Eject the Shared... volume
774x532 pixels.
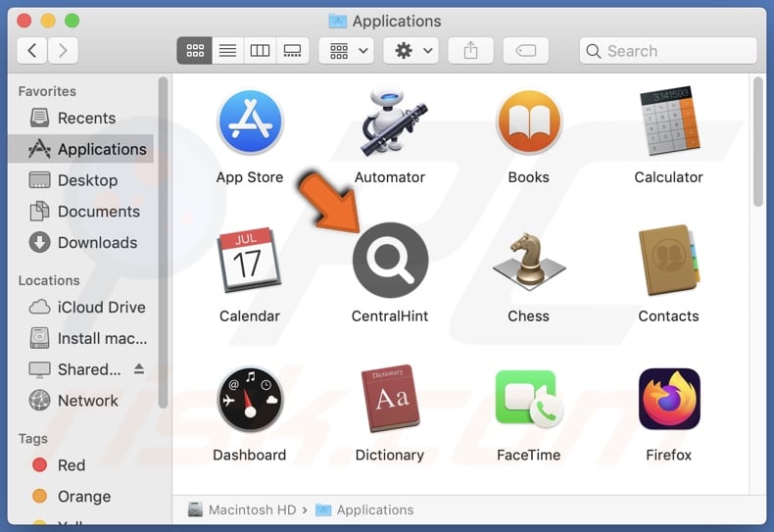tap(139, 368)
